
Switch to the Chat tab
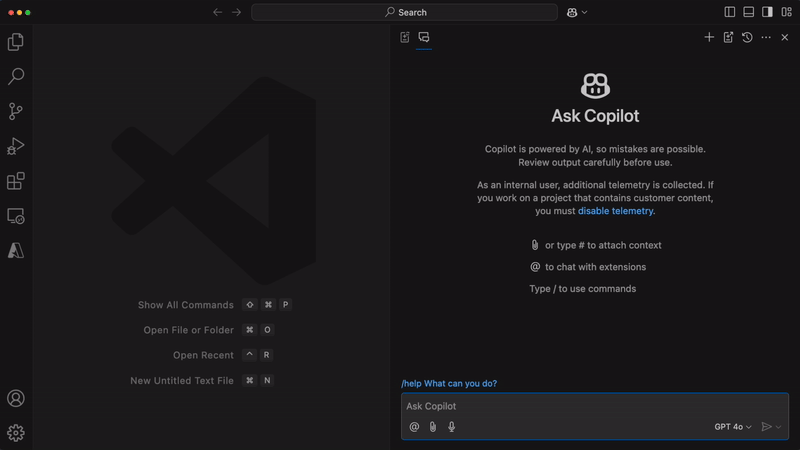coord(424,37)
